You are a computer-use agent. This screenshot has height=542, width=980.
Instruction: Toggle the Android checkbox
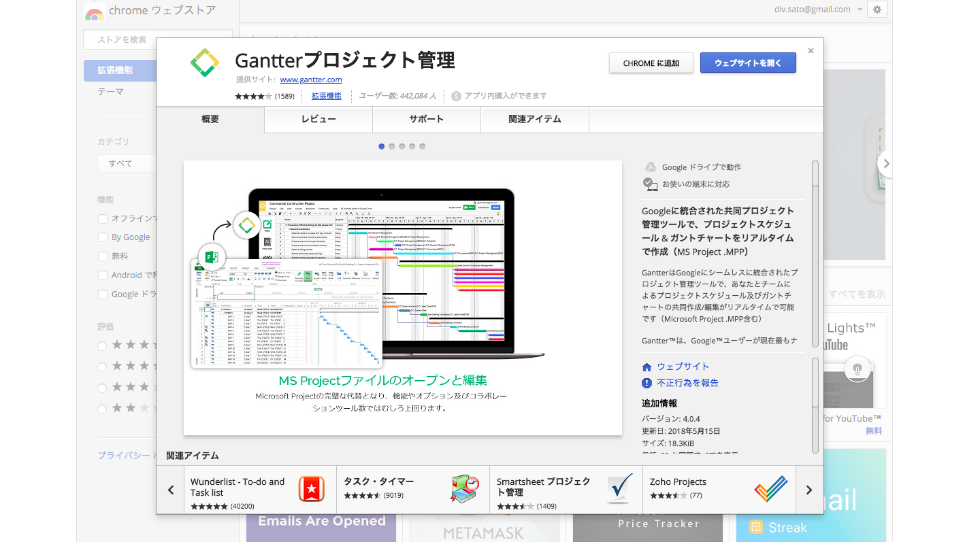pos(102,275)
